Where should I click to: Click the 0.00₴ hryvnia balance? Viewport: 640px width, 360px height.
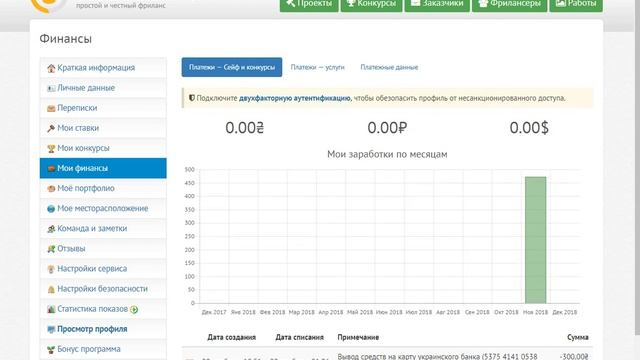pyautogui.click(x=245, y=128)
